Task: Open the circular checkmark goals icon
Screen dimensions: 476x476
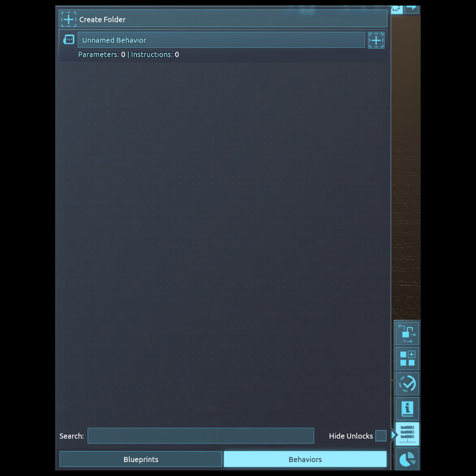Action: pos(407,384)
